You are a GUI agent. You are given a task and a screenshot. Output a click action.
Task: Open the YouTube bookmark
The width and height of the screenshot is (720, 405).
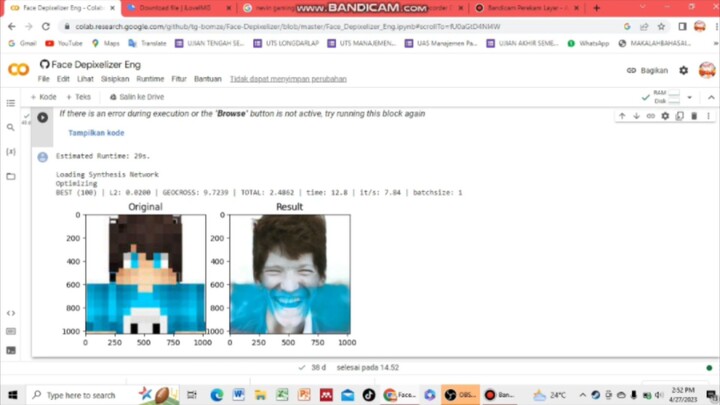(x=64, y=43)
